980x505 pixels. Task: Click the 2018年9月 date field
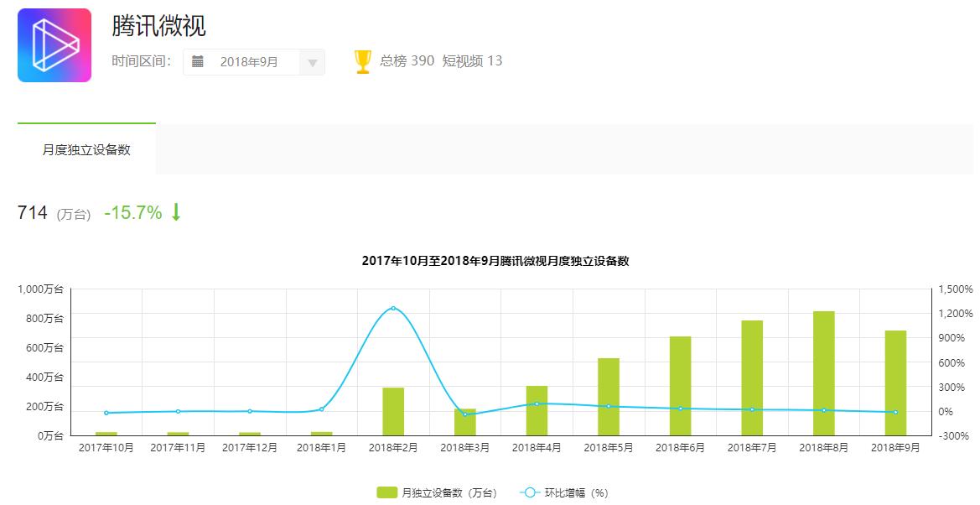[254, 62]
